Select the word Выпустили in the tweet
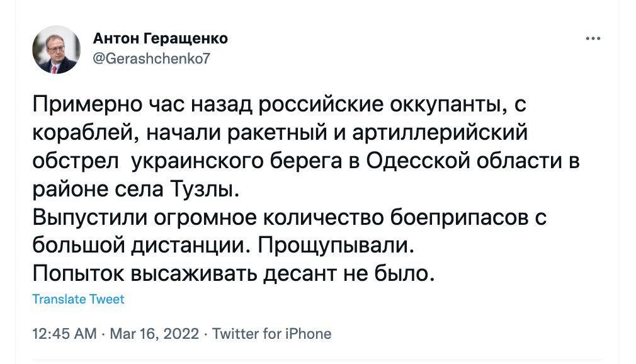 89,217
